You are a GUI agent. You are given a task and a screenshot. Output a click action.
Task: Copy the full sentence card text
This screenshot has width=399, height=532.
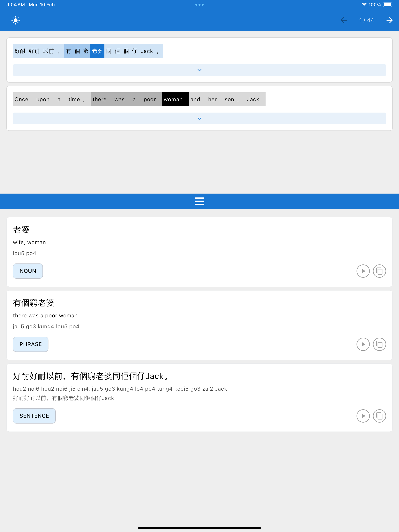[x=379, y=416]
